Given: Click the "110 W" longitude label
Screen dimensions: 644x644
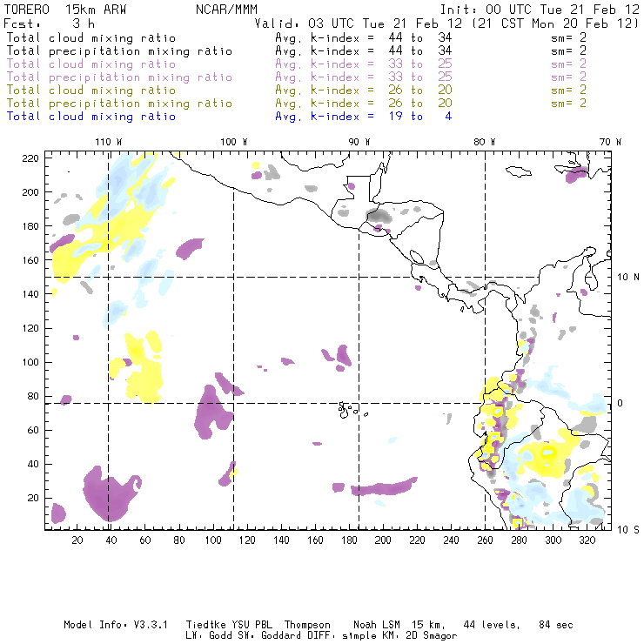Looking at the screenshot, I should (x=109, y=142).
